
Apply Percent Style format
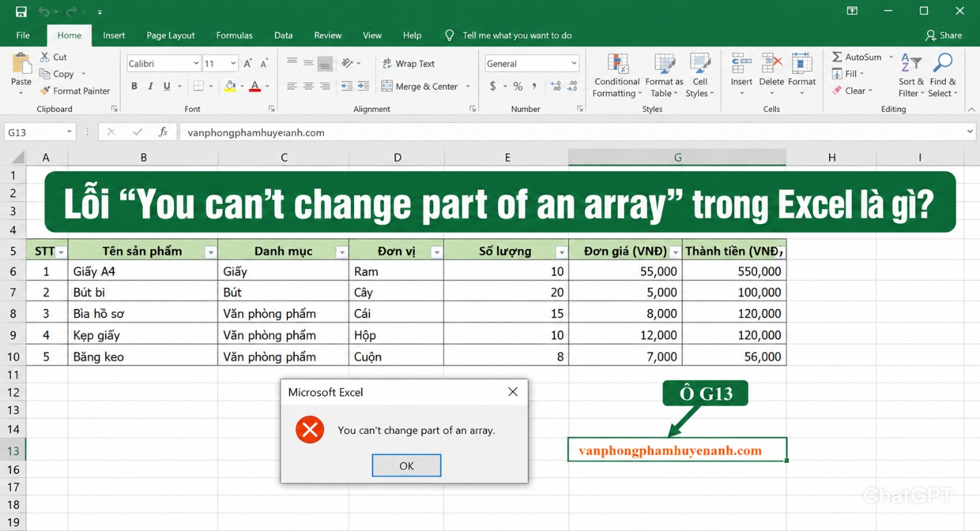point(518,86)
